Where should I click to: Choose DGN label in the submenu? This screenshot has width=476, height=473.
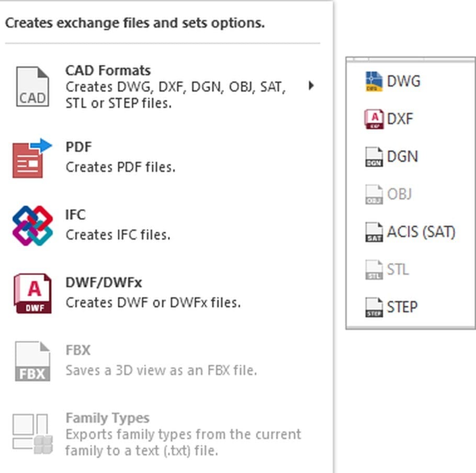click(x=403, y=157)
